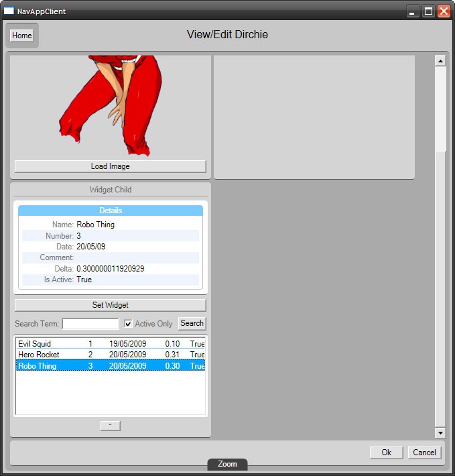455x476 pixels.
Task: Click the scrollbar up arrow
Action: point(440,61)
